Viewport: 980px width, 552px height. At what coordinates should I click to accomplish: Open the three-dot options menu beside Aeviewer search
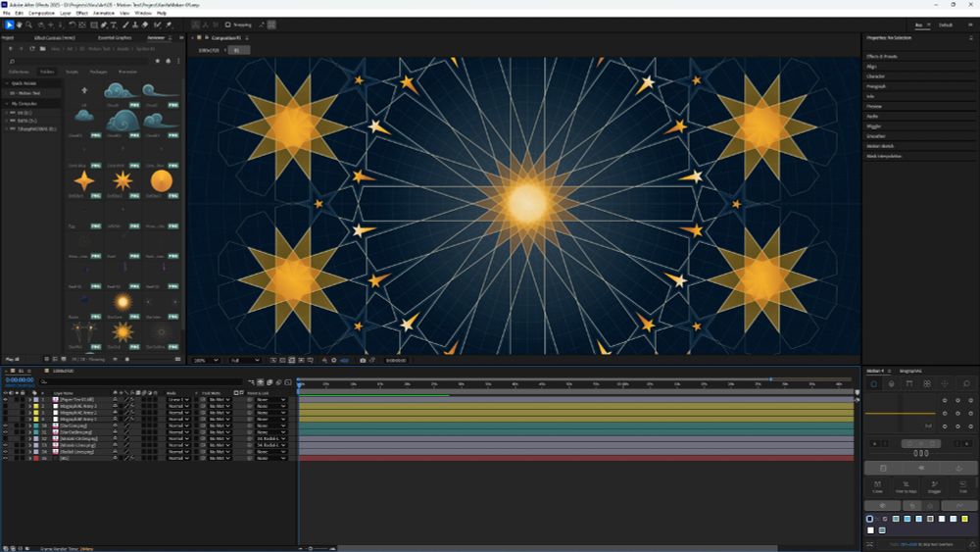pos(178,61)
